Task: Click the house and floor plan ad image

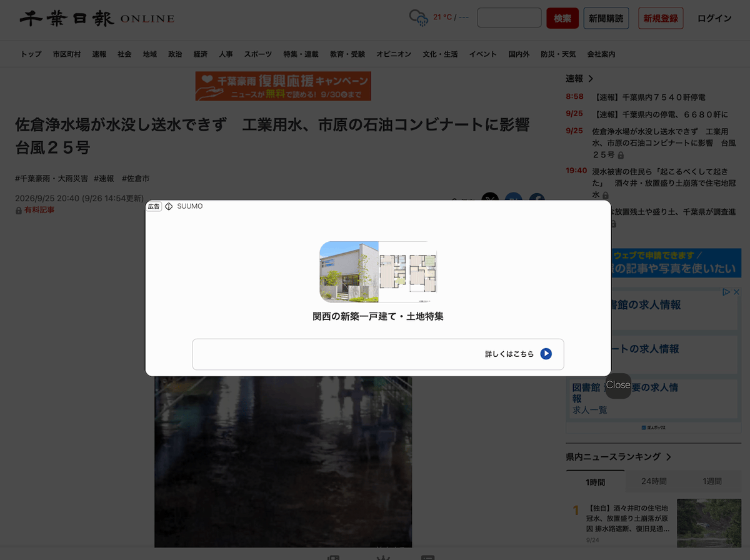Action: 378,272
